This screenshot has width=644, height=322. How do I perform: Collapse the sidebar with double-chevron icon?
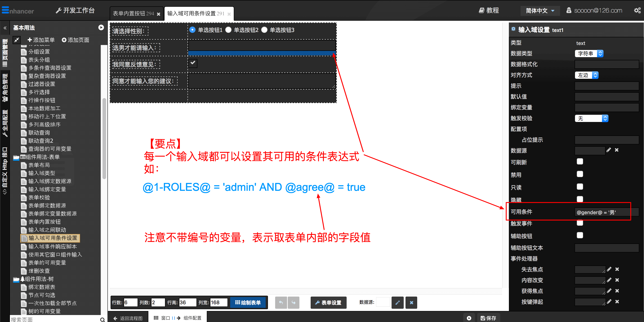pyautogui.click(x=5, y=28)
